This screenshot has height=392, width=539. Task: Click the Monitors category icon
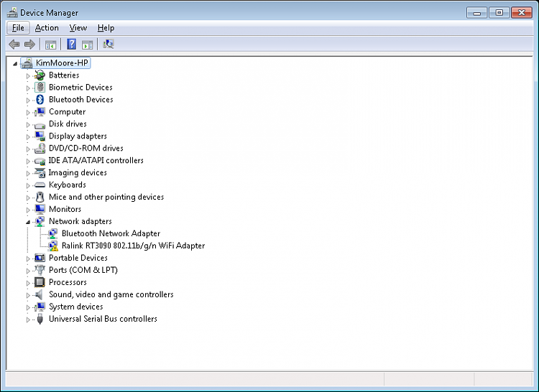(40, 209)
